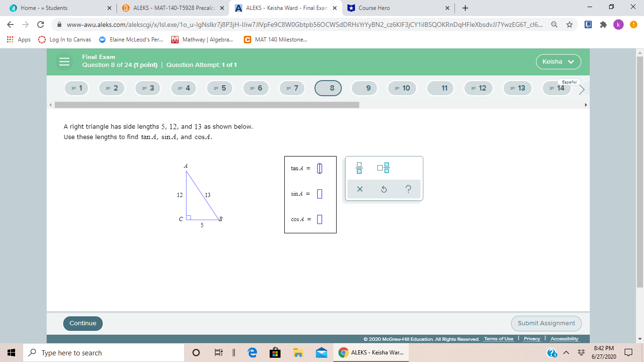644x362 pixels.
Task: Open help with the question mark icon
Action: [407, 189]
